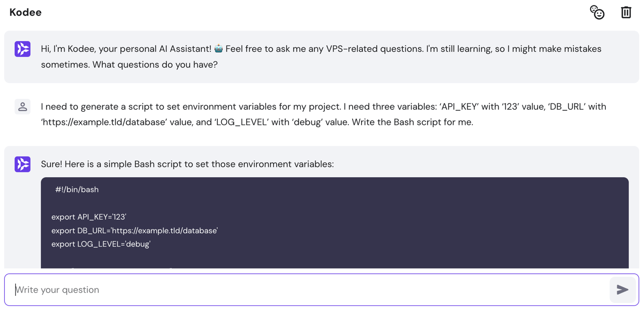Image resolution: width=644 pixels, height=311 pixels.
Task: Click the trash icon to clear conversation
Action: click(626, 12)
